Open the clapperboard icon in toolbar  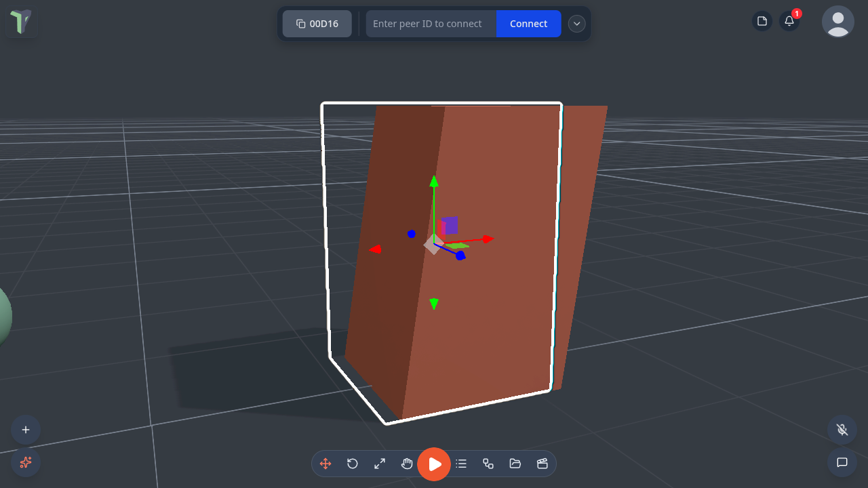coord(542,464)
